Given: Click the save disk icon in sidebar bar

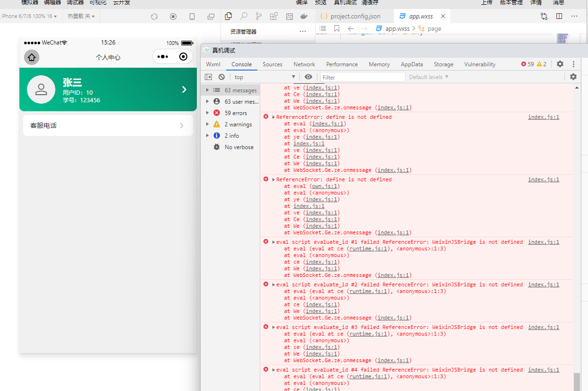Looking at the screenshot, I should [x=289, y=16].
